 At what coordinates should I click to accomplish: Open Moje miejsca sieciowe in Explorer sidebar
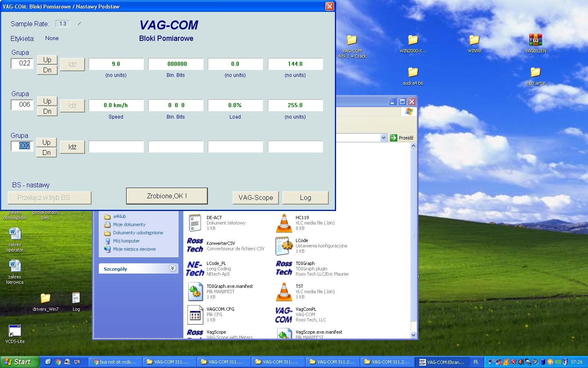[134, 249]
